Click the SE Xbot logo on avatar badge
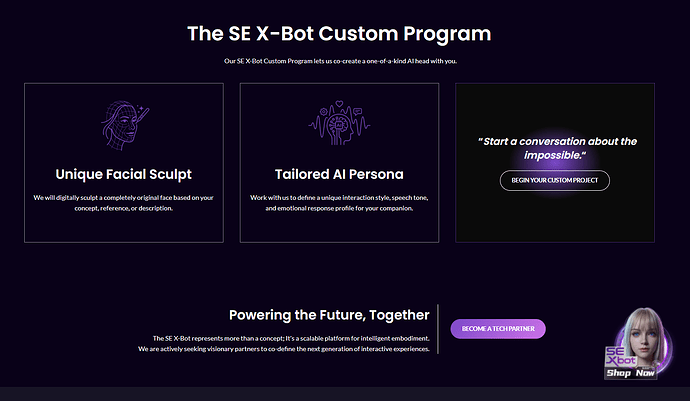The image size is (690, 401). [x=620, y=357]
